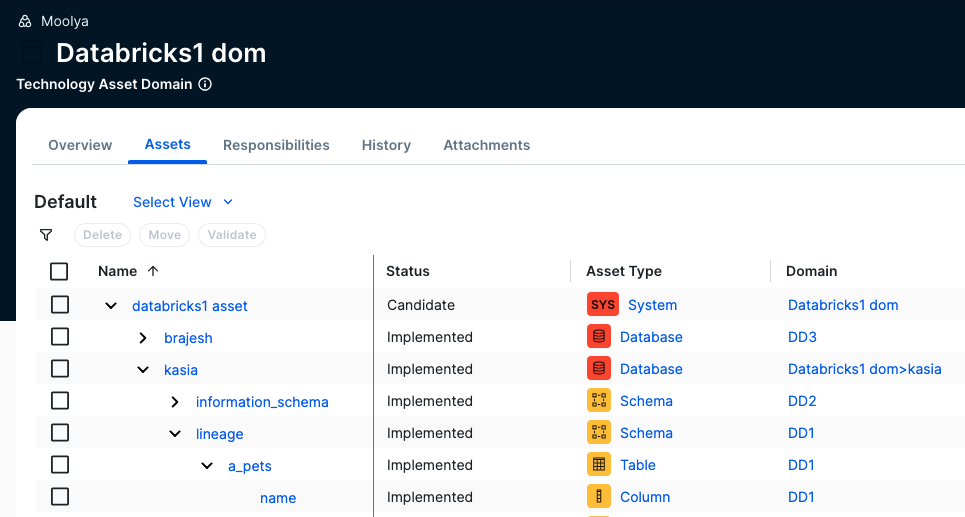Click the Schema icon in information_schema row
The image size is (965, 517).
pos(599,401)
